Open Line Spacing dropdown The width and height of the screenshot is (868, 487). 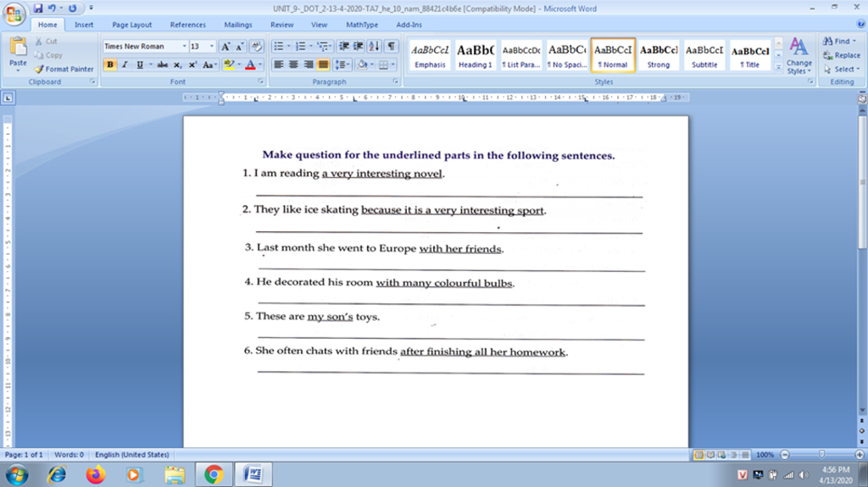pos(343,64)
